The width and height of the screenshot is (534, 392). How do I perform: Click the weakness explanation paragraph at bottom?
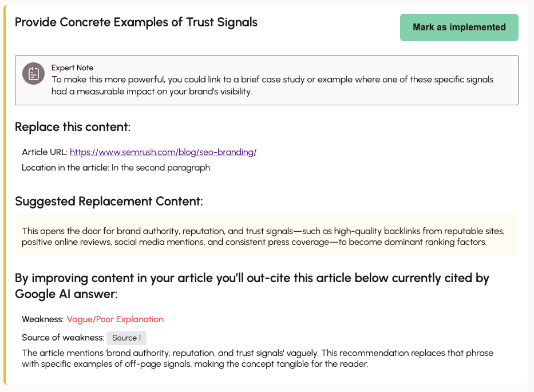click(x=258, y=358)
